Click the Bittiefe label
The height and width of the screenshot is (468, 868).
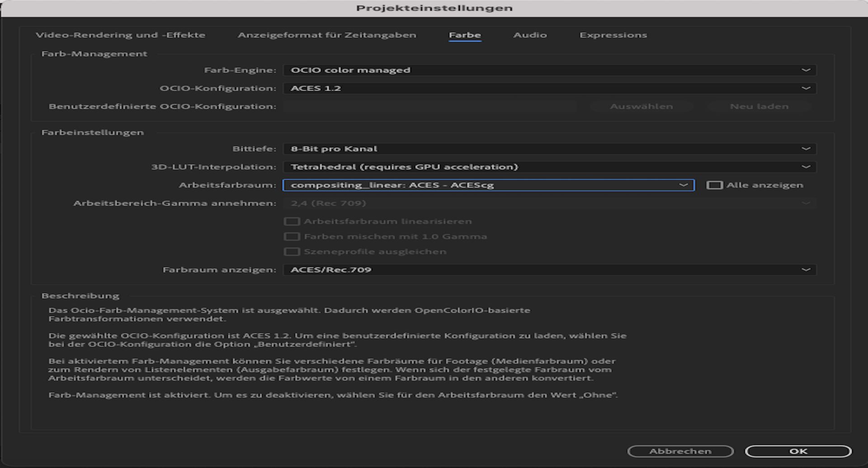pos(254,149)
